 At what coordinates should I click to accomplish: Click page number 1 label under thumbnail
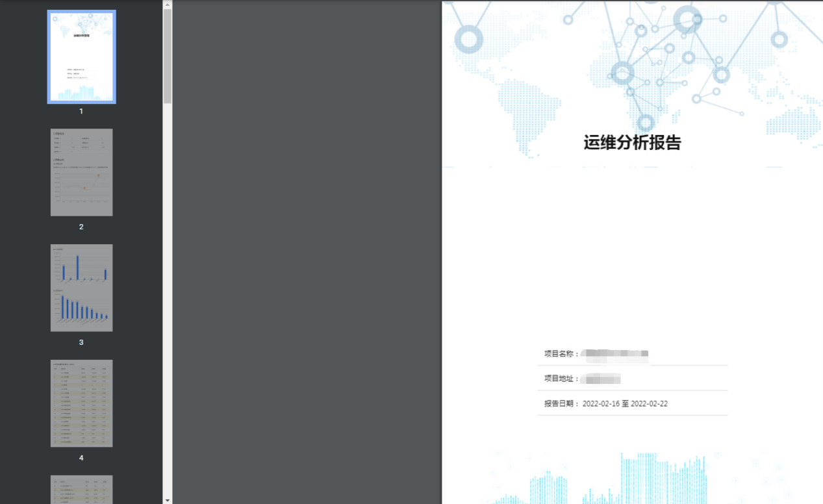click(x=81, y=111)
